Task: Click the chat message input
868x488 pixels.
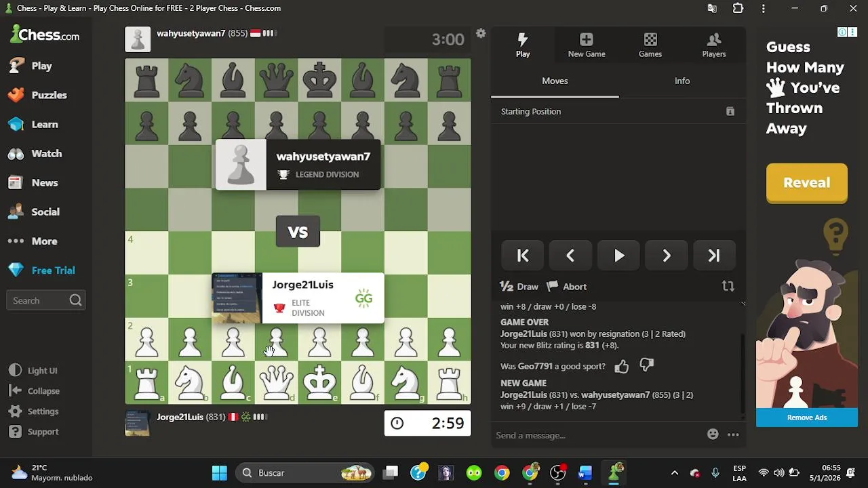Action: [x=597, y=435]
